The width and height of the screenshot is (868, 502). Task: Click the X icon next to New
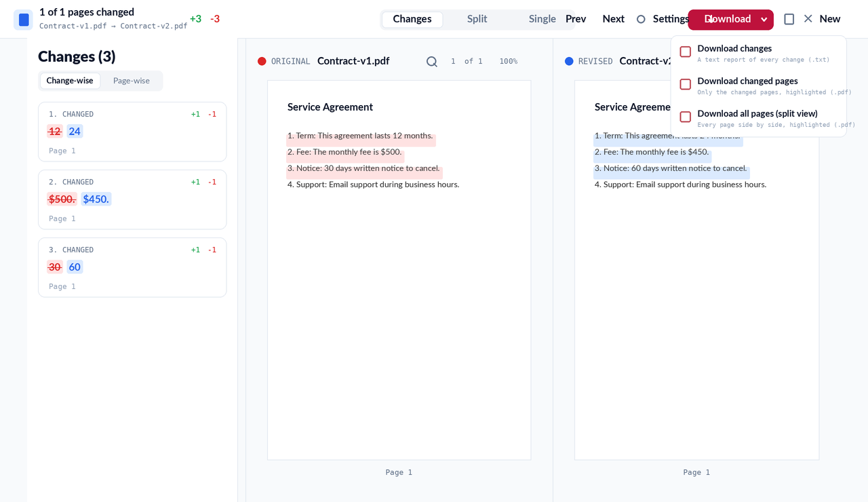[808, 19]
